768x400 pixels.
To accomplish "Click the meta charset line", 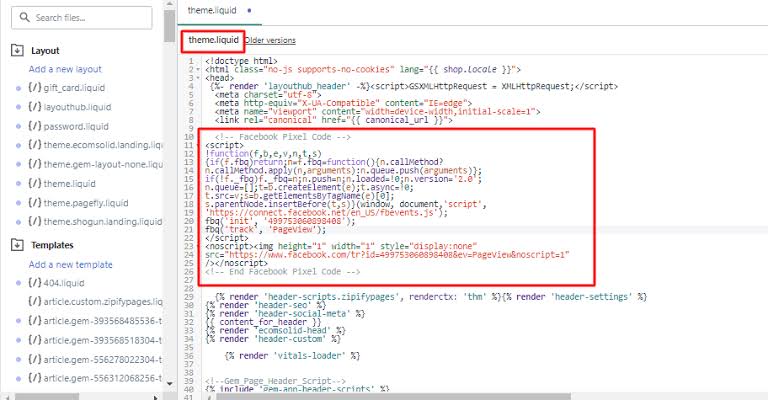I will coord(268,95).
